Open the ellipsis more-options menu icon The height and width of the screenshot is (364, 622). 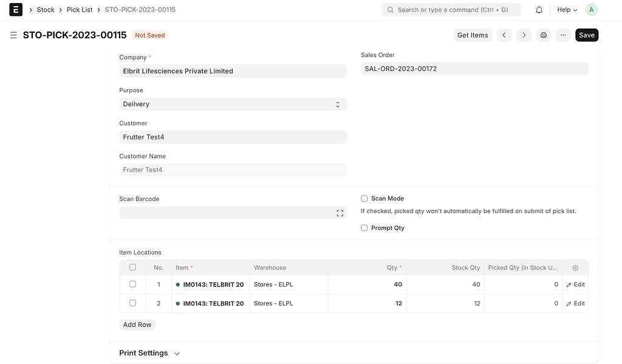(562, 35)
